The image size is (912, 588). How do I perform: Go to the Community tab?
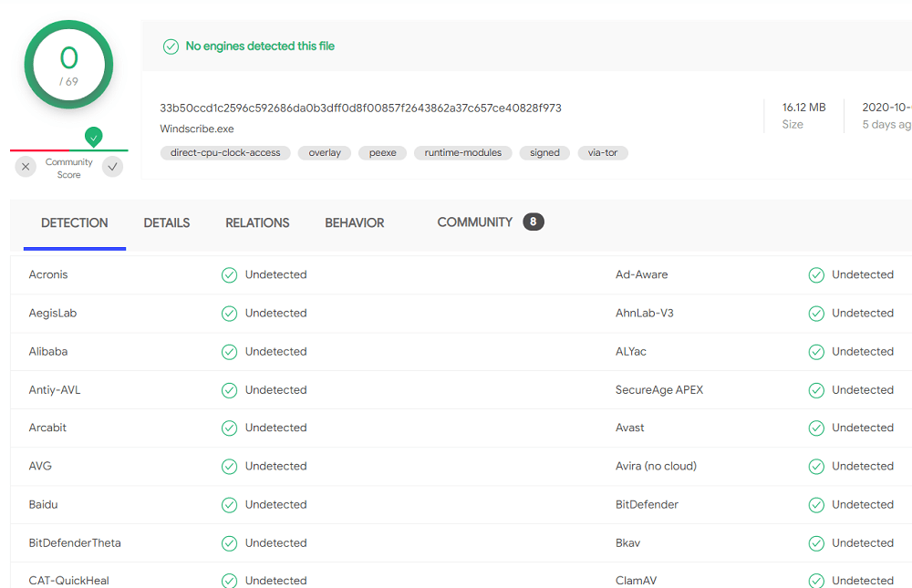point(474,222)
